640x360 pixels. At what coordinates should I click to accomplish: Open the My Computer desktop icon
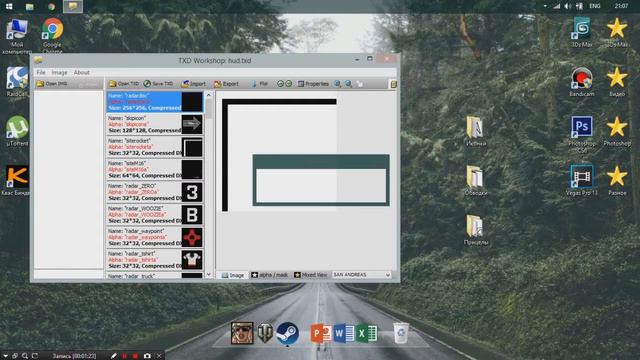coord(17,36)
